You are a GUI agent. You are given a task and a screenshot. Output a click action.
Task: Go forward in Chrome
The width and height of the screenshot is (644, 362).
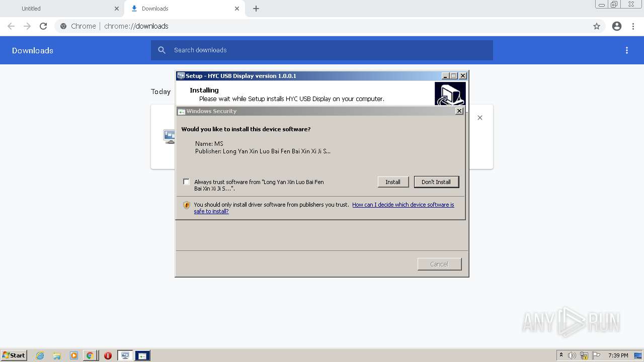[27, 26]
